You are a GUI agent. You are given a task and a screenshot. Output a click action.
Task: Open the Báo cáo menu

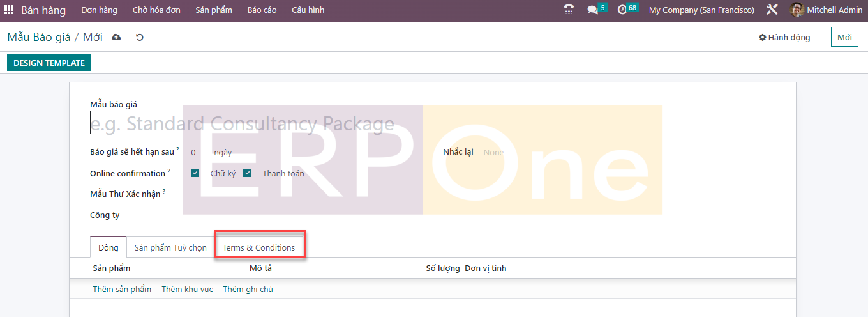tap(262, 10)
